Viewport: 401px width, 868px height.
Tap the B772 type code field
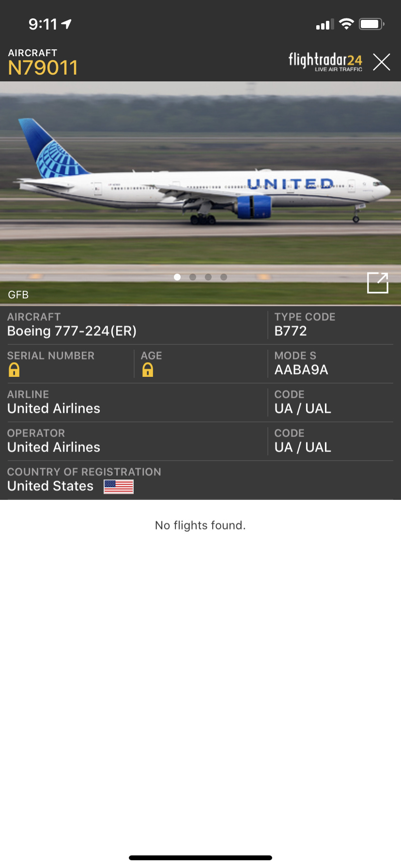click(291, 331)
